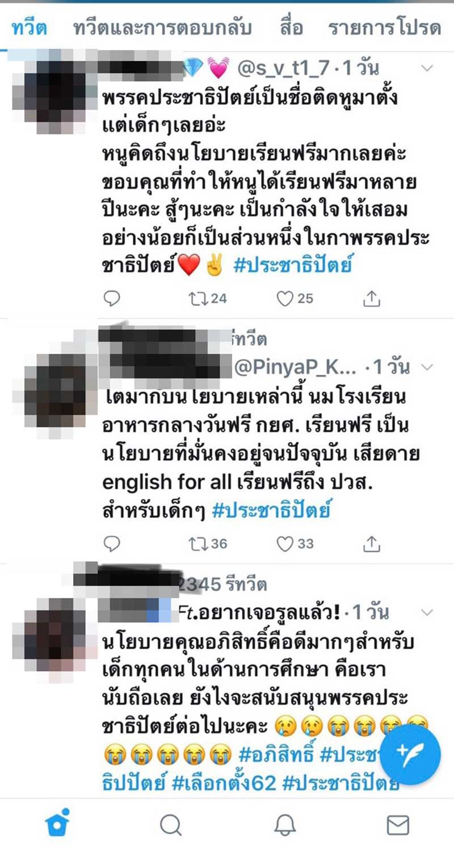This screenshot has width=454, height=868.
Task: Reply to the @PinyaP_K tweet
Action: click(x=112, y=544)
